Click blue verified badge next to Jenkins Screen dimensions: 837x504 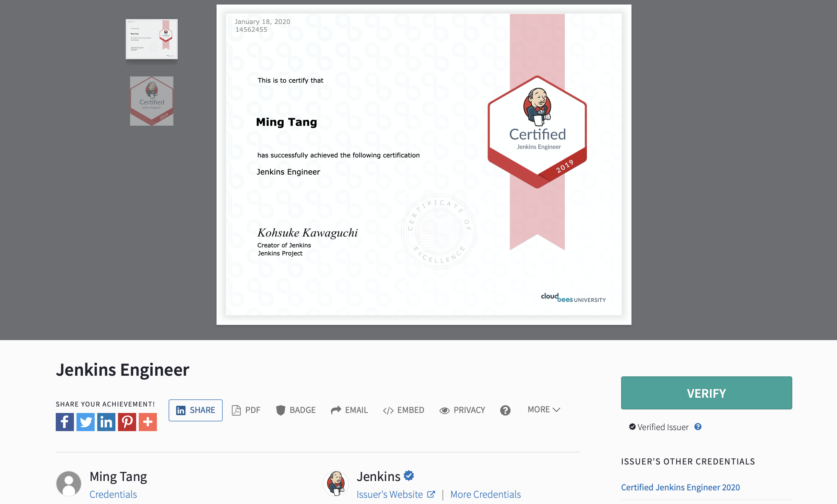tap(409, 475)
